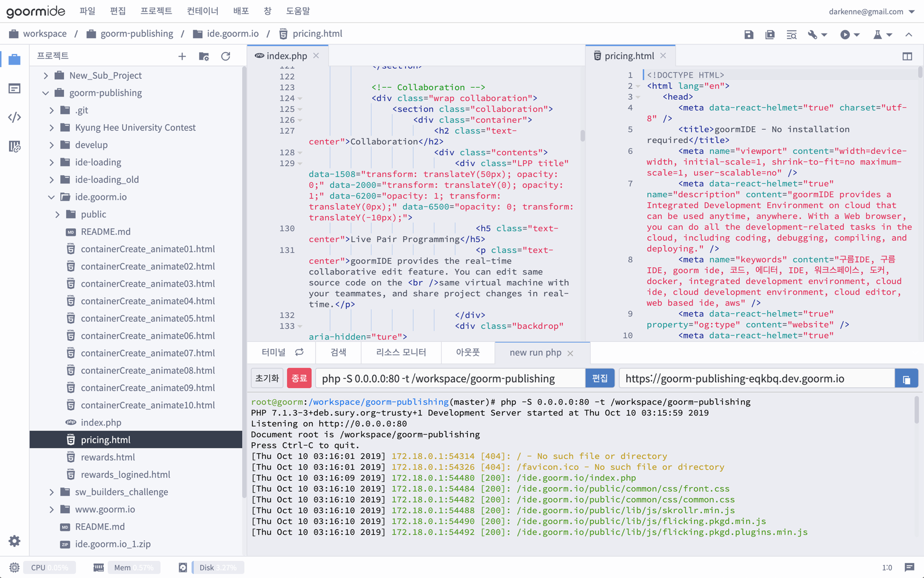Image resolution: width=924 pixels, height=578 pixels.
Task: Expand the develup folder
Action: (51, 145)
